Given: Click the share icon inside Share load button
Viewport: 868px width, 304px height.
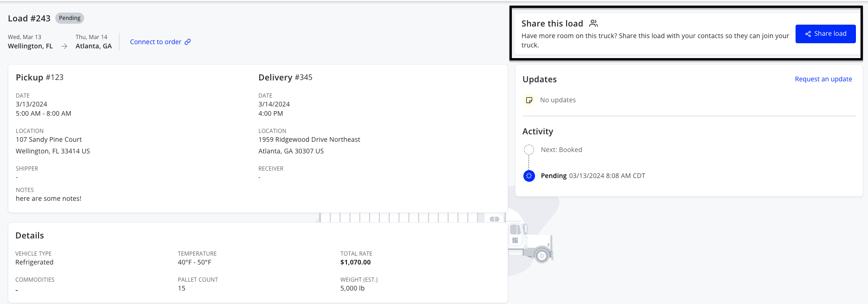Looking at the screenshot, I should click(808, 34).
